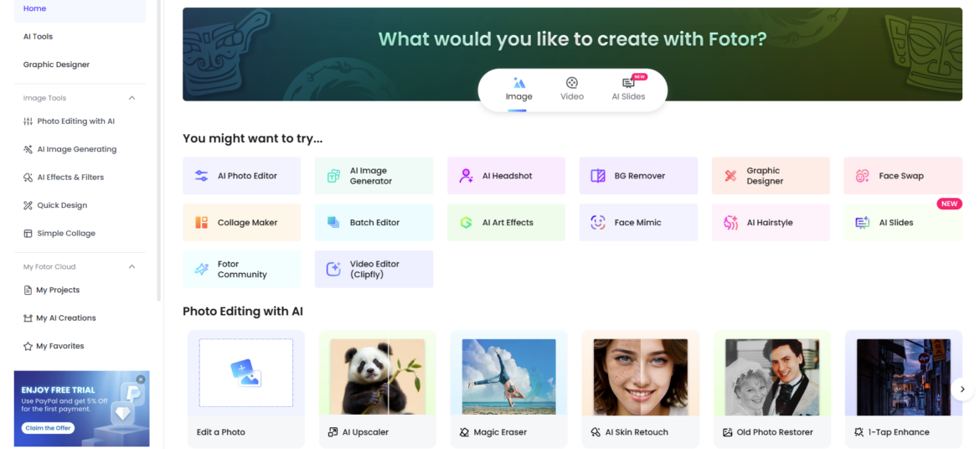Screen dimensions: 980x449
Task: Click the Edit a Photo upload area
Action: tap(246, 374)
